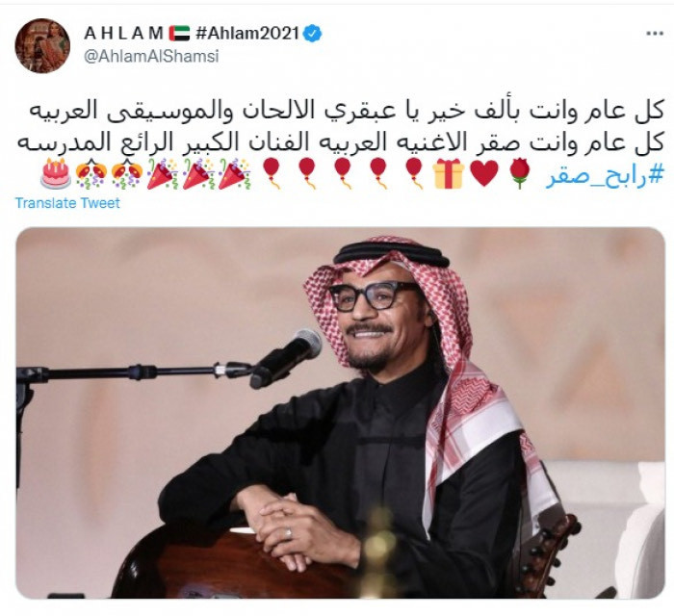Click the microphone in the attached photo
The height and width of the screenshot is (616, 674).
[x=286, y=358]
